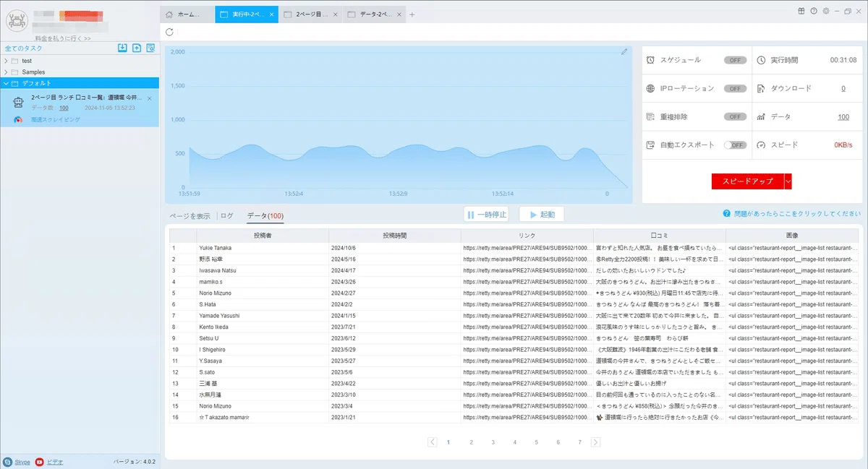Screen dimensions: 868x469
Task: Click 問題があったらここをクリック help link
Action: [x=796, y=214]
